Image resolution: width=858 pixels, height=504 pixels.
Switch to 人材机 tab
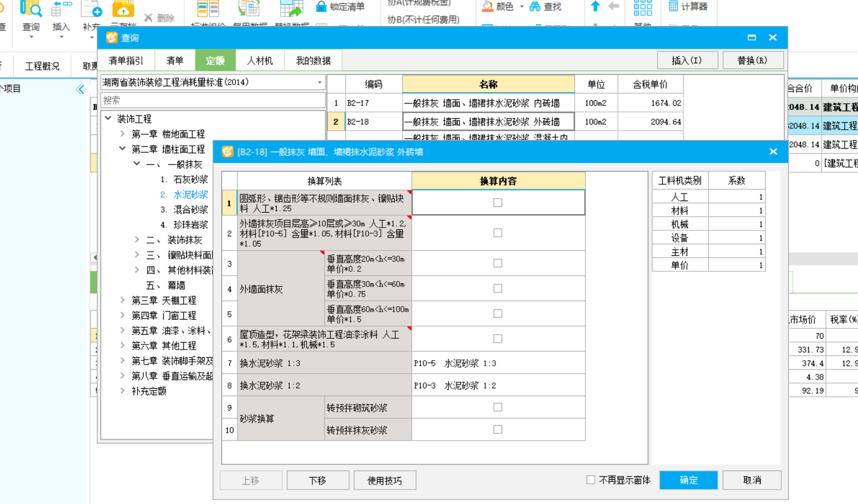point(260,60)
